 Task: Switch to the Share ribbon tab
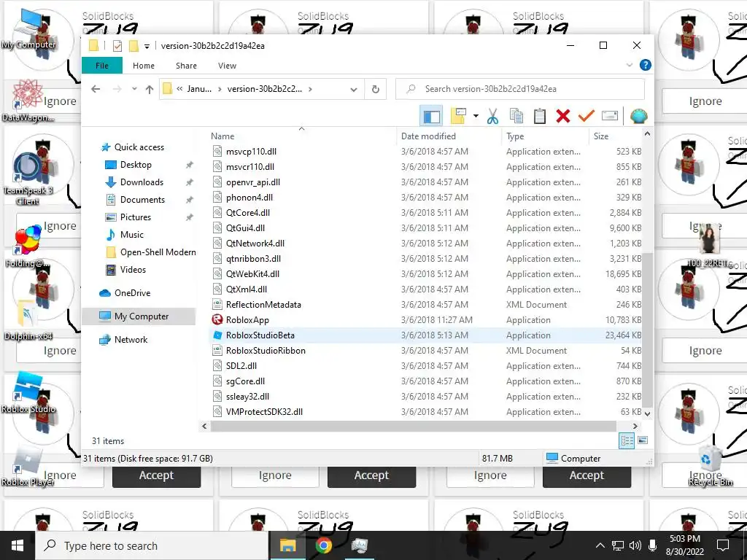pos(186,66)
